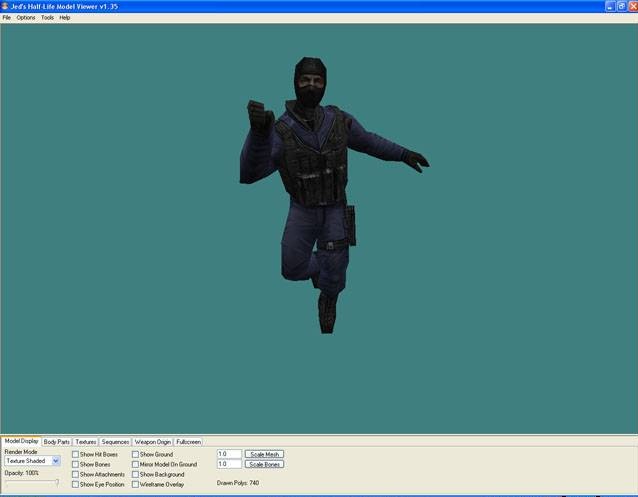Viewport: 638px width, 497px height.
Task: Enable Mirror Model On Ground checkbox
Action: pos(135,464)
